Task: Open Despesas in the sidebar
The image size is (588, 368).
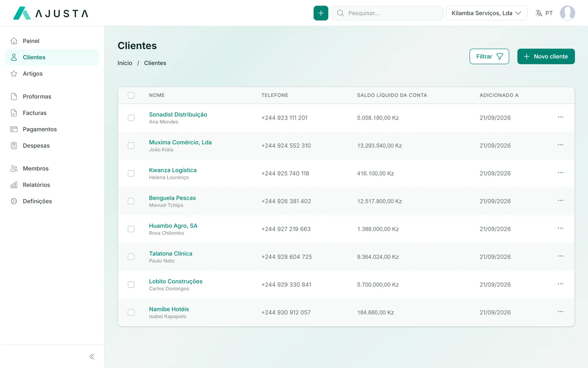Action: tap(52, 146)
